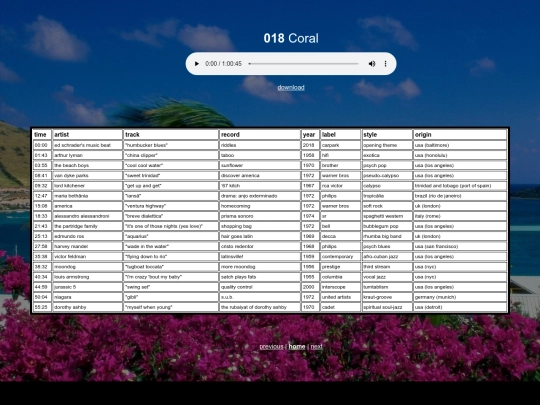Return to the home page link
The width and height of the screenshot is (540, 405).
(297, 346)
